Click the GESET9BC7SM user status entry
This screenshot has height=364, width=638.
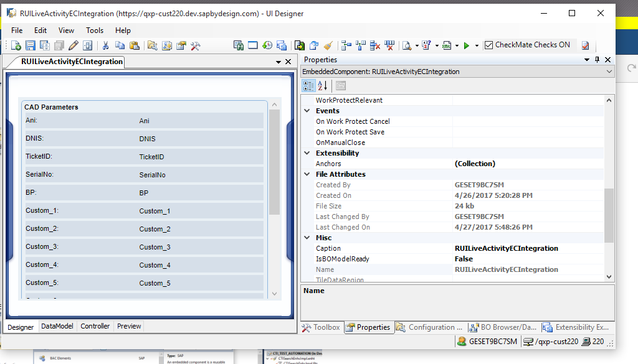487,342
